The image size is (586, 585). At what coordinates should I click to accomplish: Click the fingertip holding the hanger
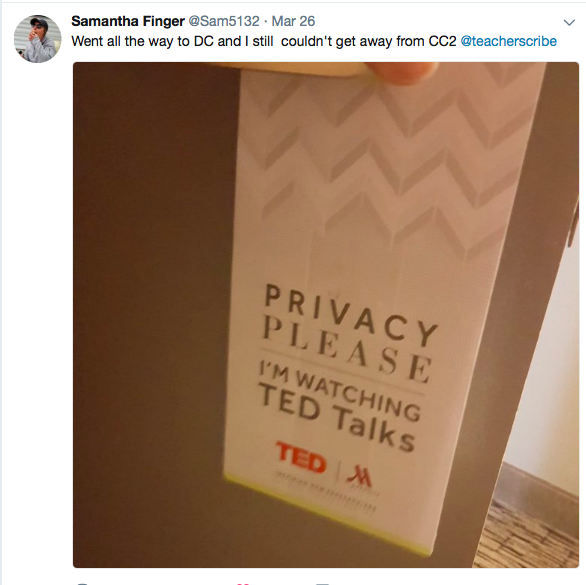tap(402, 72)
